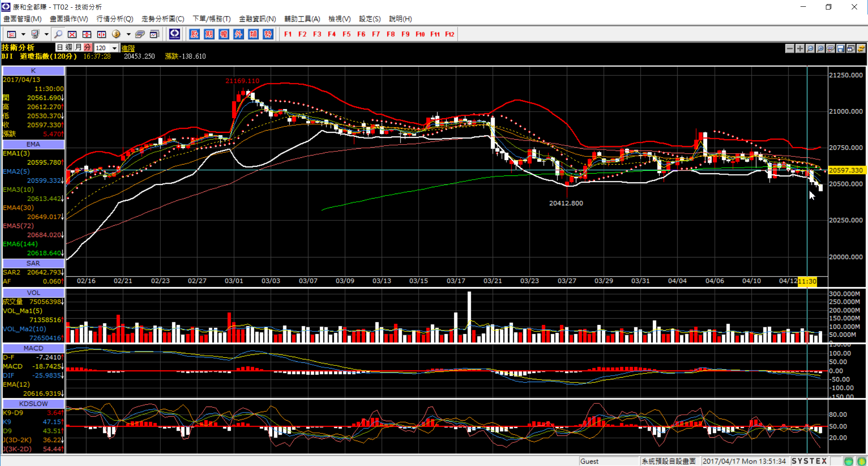The height and width of the screenshot is (466, 868).
Task: Switch chart period to 週 (weekly)
Action: point(69,48)
